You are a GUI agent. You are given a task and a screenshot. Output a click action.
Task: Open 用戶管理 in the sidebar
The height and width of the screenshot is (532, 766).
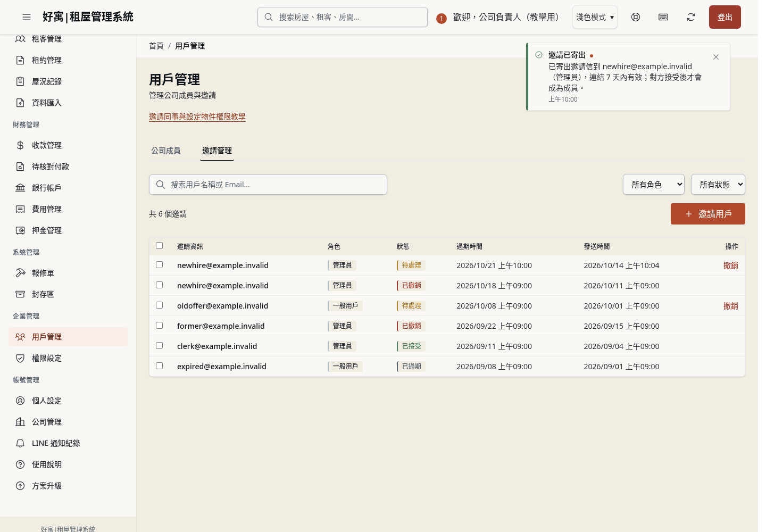68,337
